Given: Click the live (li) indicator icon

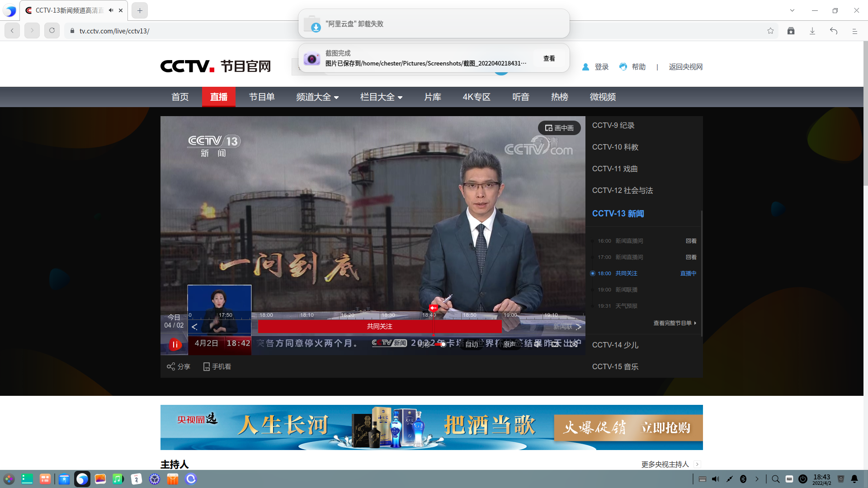Looking at the screenshot, I should pos(174,344).
